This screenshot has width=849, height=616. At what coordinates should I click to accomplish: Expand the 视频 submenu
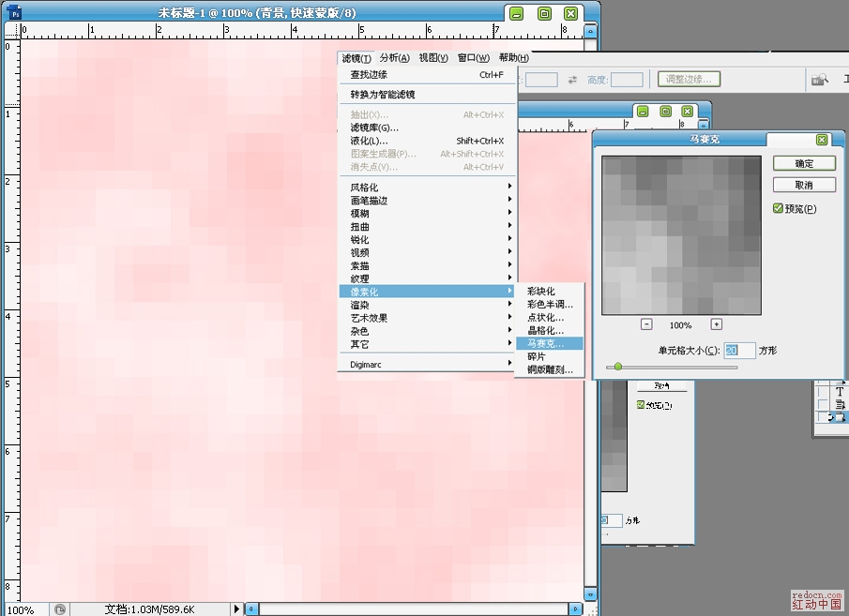tap(427, 253)
